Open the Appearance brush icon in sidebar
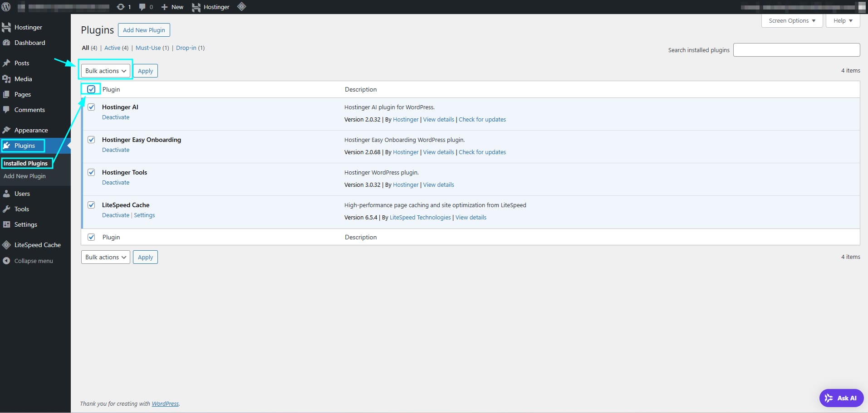 [6, 130]
